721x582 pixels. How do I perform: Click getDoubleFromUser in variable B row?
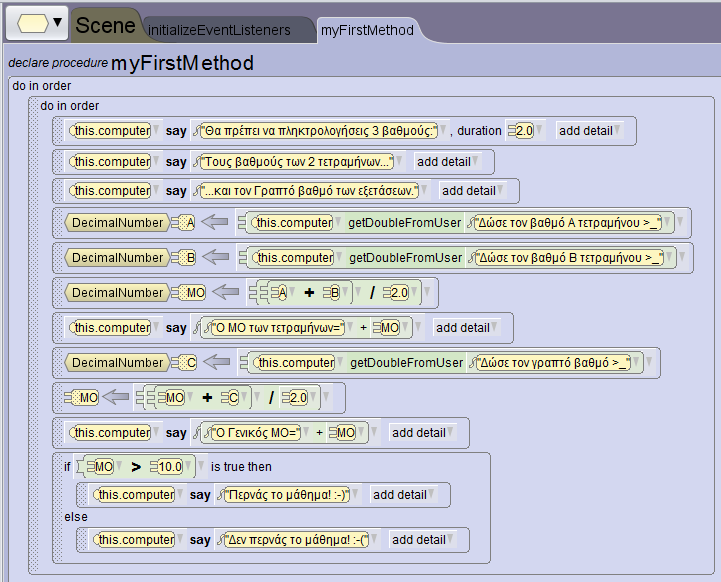point(405,258)
